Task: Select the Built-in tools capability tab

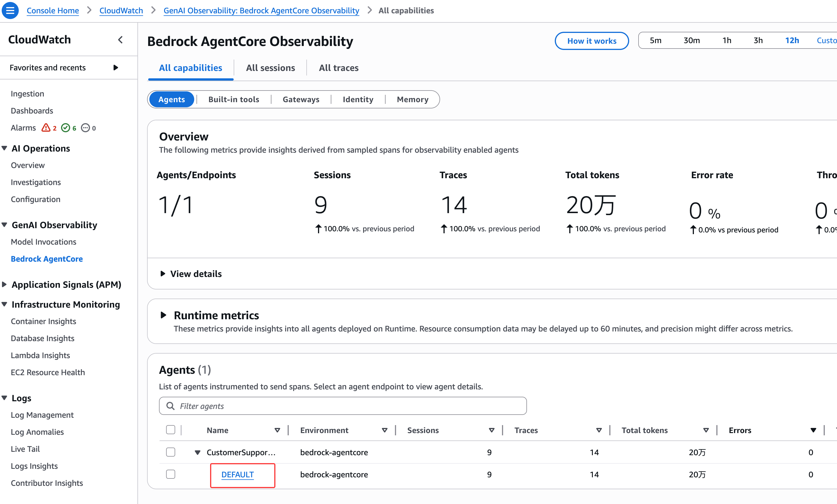Action: point(234,100)
